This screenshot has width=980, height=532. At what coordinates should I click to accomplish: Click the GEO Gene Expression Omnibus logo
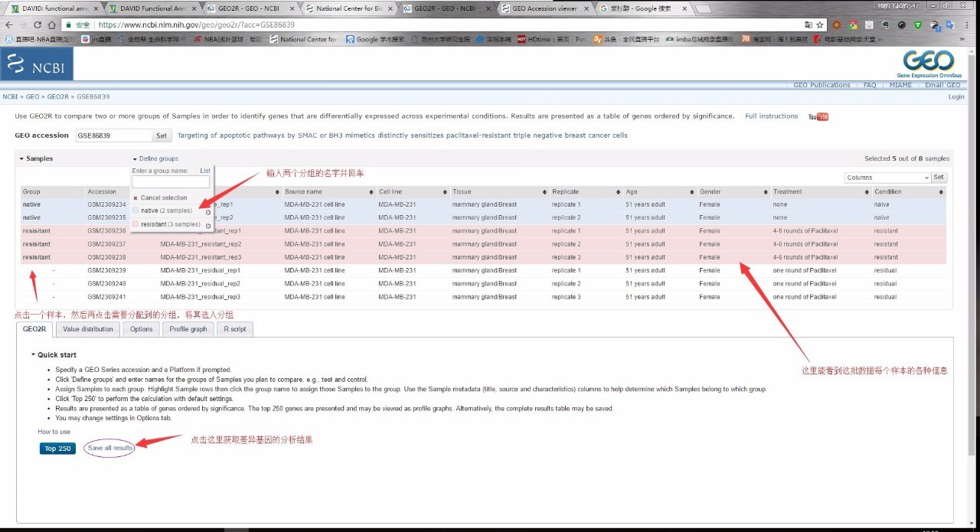click(x=928, y=64)
